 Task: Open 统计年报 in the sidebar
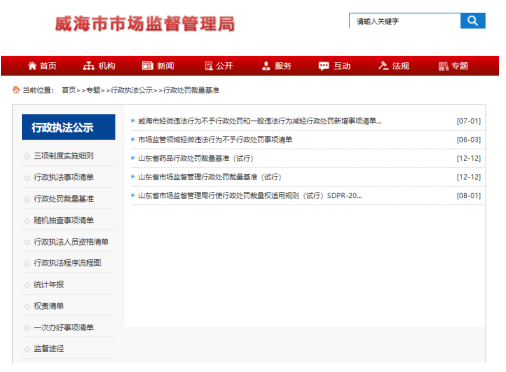pyautogui.click(x=49, y=285)
